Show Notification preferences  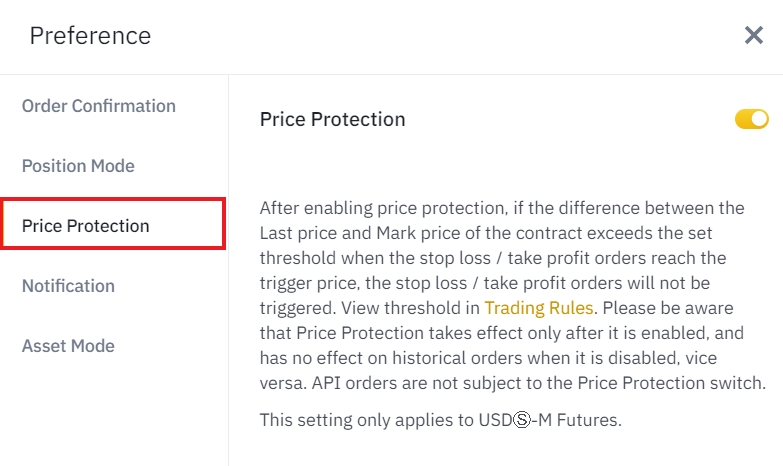(x=68, y=286)
